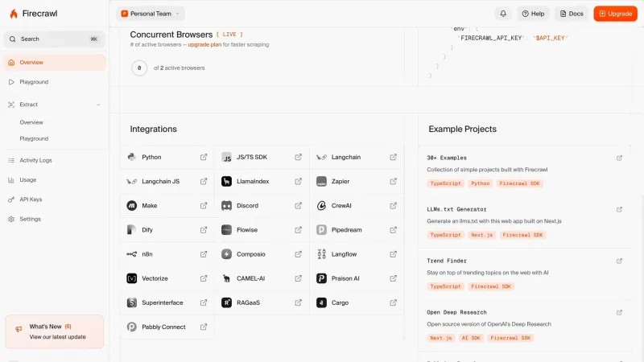
Task: Open LLMs.txt Generator external link icon
Action: (x=619, y=209)
